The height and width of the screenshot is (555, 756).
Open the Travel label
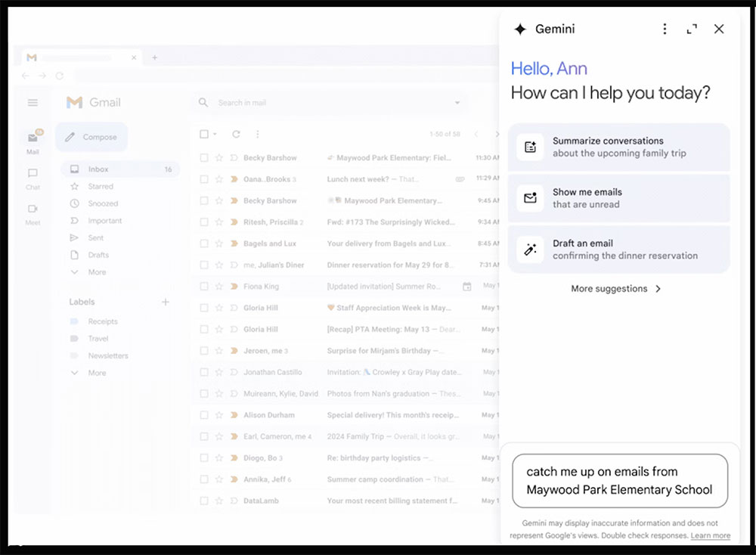pyautogui.click(x=98, y=339)
